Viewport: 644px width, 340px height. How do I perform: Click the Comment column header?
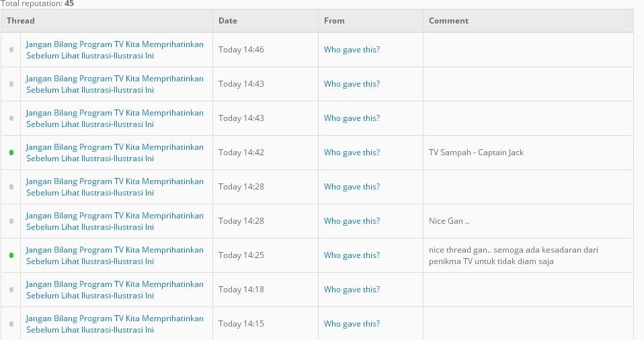448,21
